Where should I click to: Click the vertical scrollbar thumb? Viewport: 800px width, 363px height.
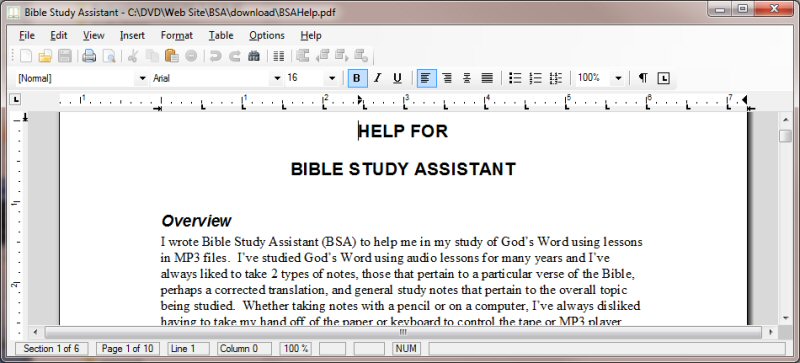pyautogui.click(x=786, y=136)
